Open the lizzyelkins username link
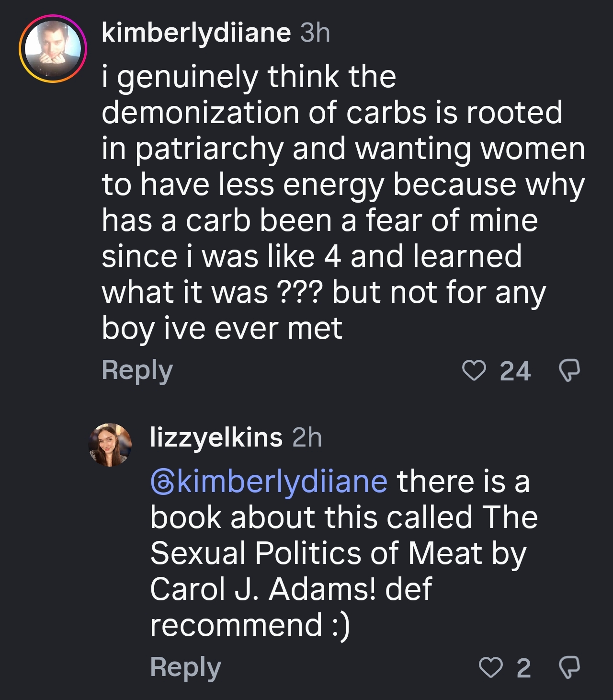This screenshot has width=613, height=700. [x=216, y=437]
